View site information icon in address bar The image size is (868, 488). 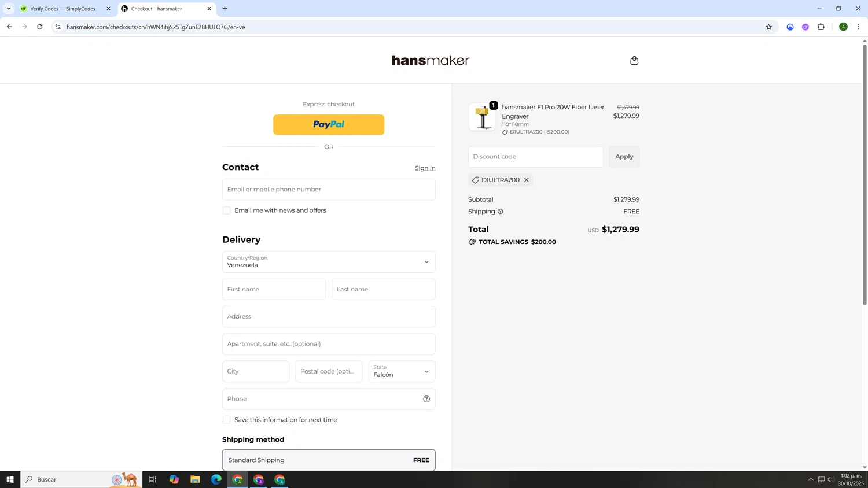[57, 27]
